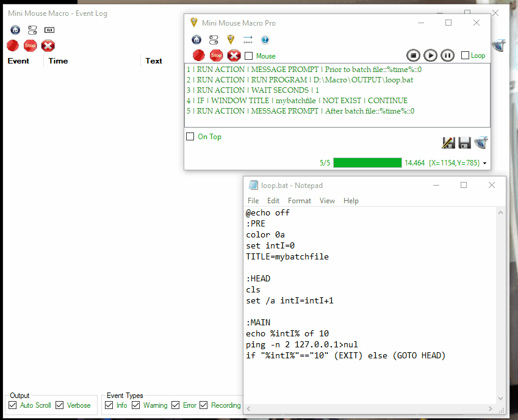Click the help question mark icon
This screenshot has height=420, width=518.
265,40
